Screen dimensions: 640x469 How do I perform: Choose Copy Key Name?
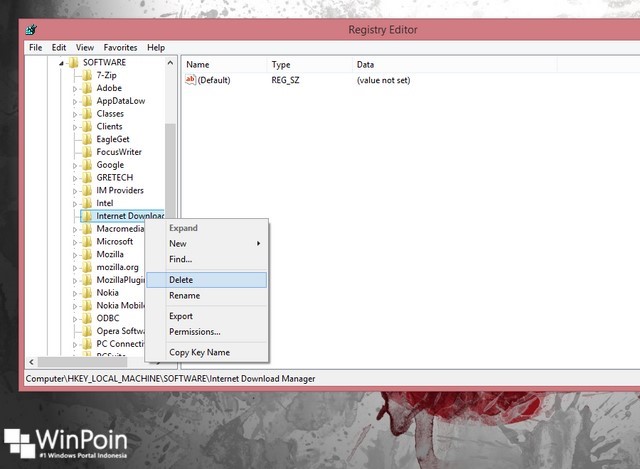point(207,352)
